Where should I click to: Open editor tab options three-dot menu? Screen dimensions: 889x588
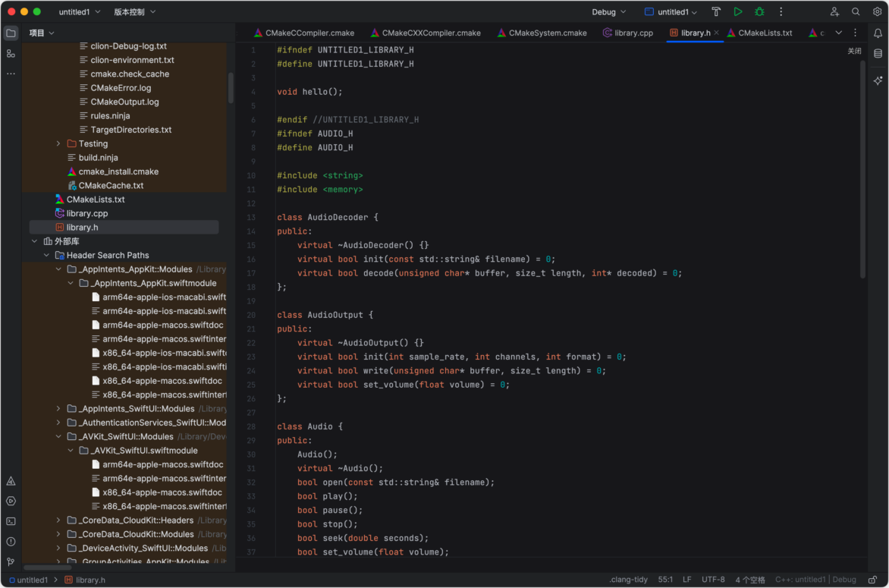click(x=856, y=33)
